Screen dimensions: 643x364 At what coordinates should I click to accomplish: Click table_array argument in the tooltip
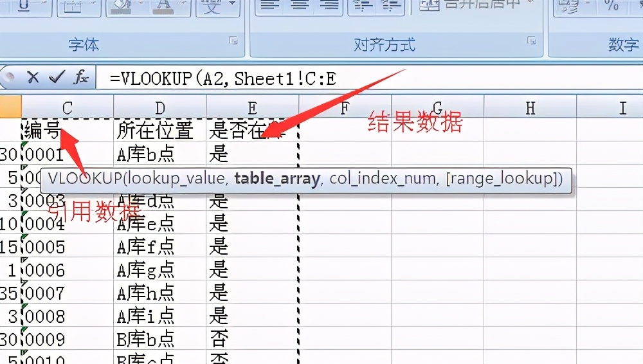click(x=277, y=179)
